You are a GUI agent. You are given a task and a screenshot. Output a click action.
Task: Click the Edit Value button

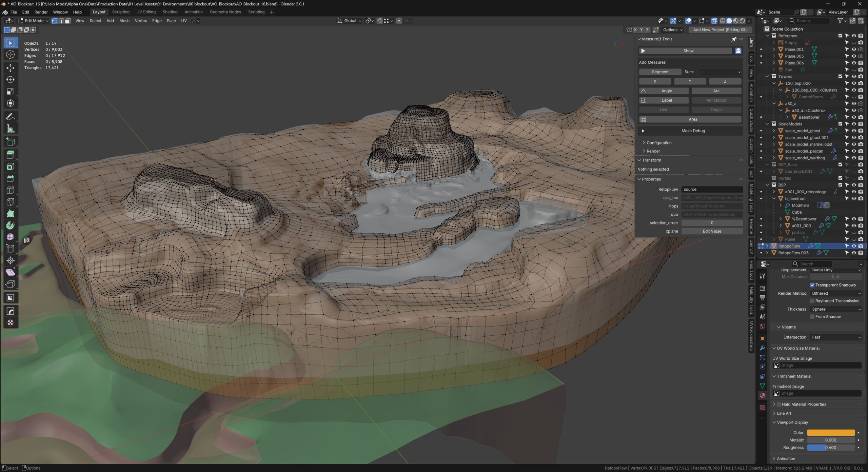click(x=712, y=231)
